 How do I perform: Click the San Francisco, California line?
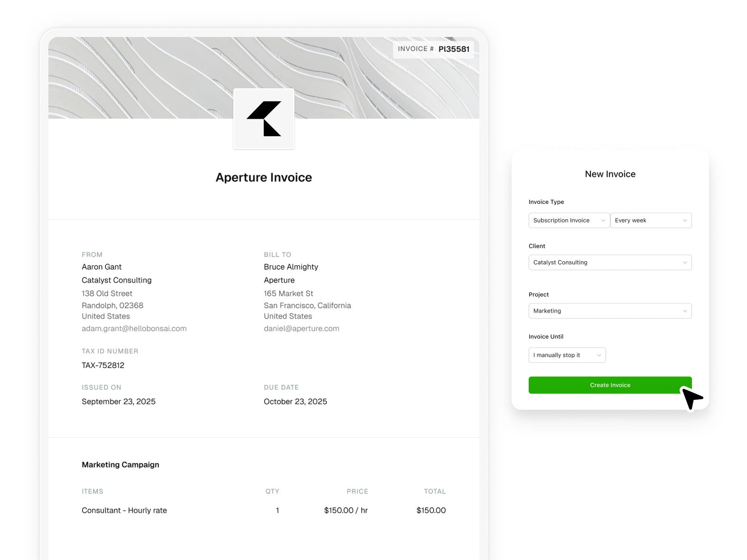(x=308, y=305)
